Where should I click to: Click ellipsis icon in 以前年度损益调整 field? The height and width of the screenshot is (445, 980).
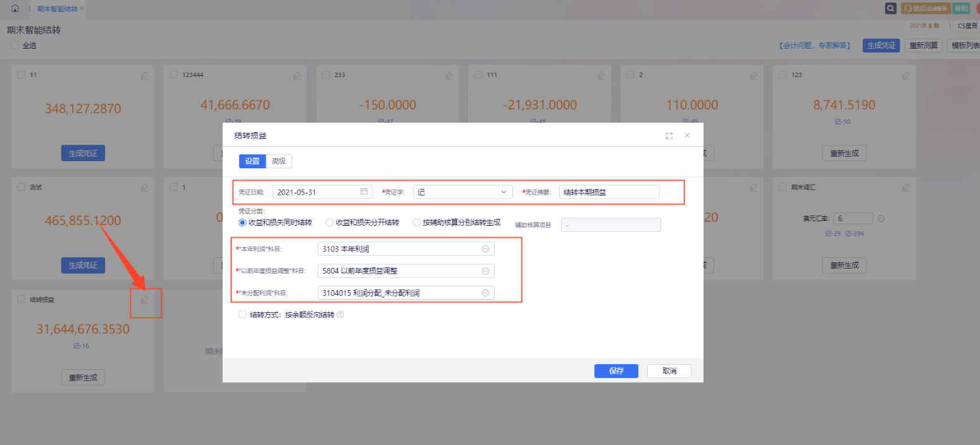(485, 271)
